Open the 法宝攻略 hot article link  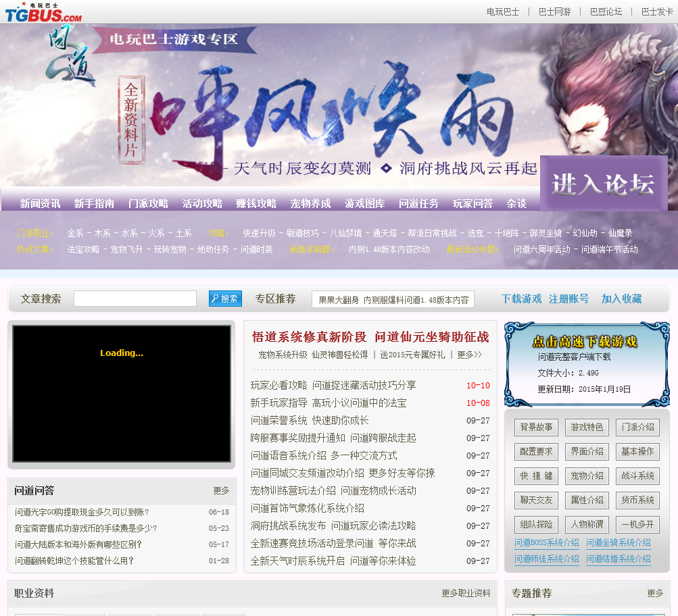83,249
